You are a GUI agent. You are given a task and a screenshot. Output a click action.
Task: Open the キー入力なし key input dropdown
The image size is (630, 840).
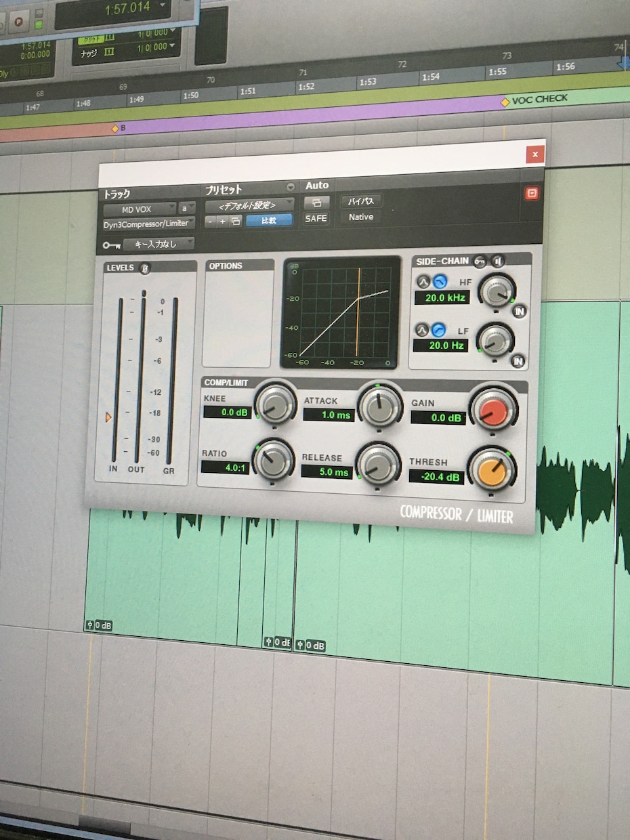pyautogui.click(x=159, y=243)
